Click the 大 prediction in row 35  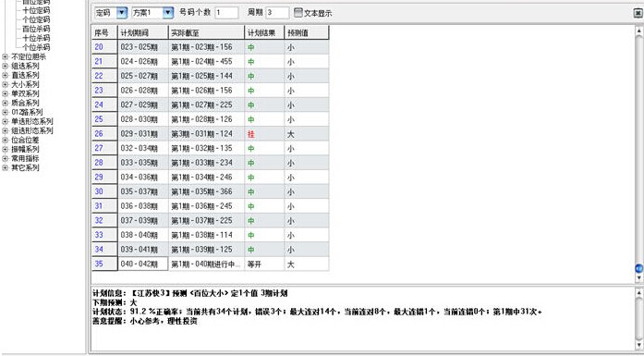(291, 264)
